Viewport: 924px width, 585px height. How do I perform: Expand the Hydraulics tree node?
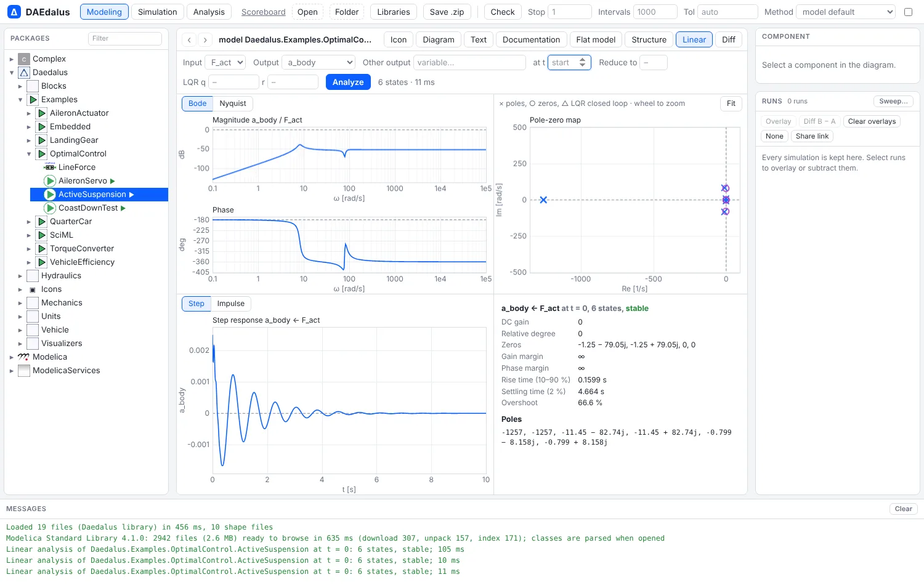[x=20, y=276]
